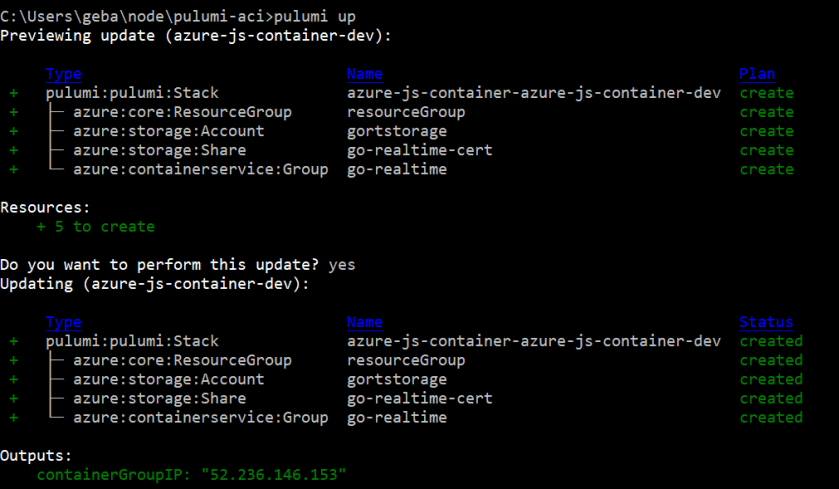Click the "yes" confirmation answer
The image size is (839, 489).
click(341, 265)
